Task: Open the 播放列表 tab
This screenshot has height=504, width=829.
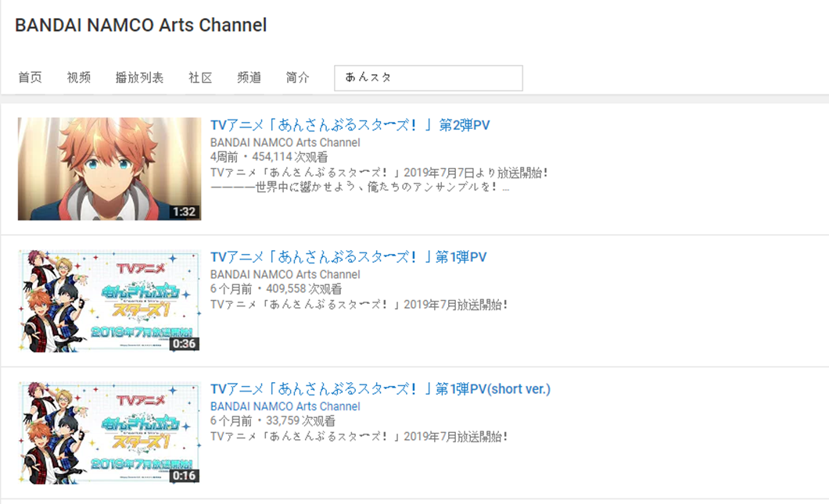Action: pos(139,77)
